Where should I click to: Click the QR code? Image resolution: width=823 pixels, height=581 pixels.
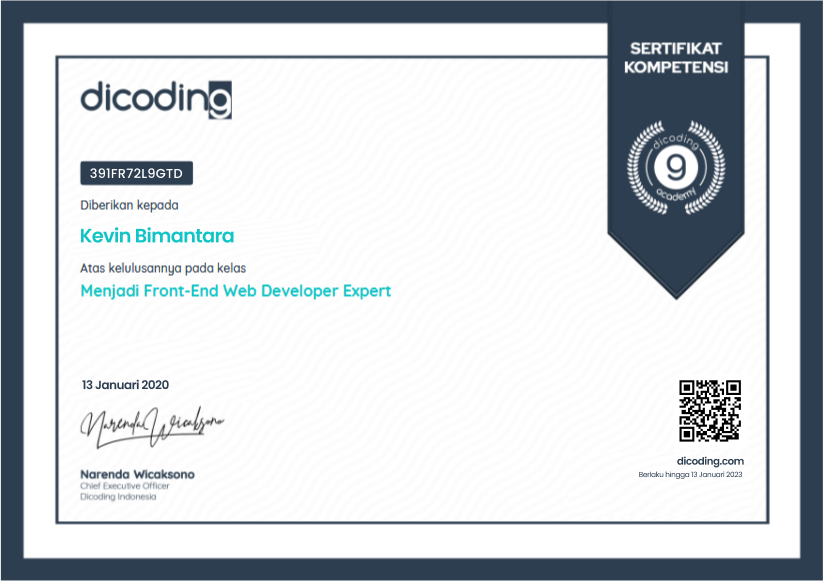tap(710, 411)
